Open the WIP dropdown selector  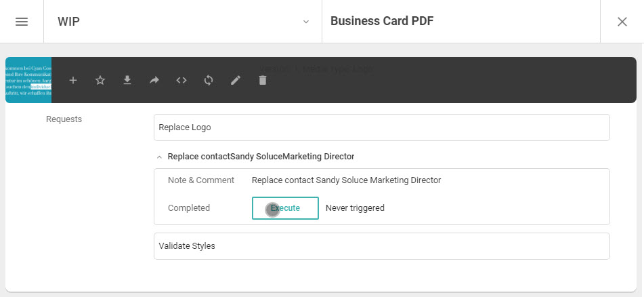point(183,22)
